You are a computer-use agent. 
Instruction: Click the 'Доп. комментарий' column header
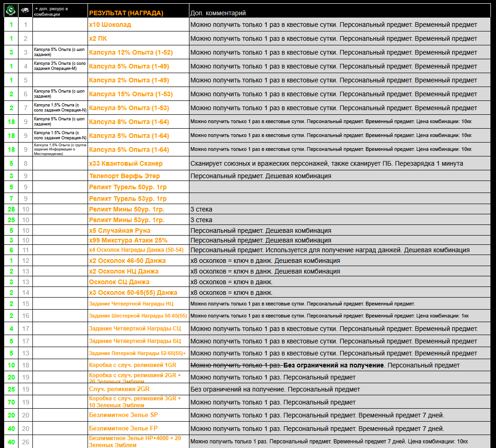tap(218, 13)
